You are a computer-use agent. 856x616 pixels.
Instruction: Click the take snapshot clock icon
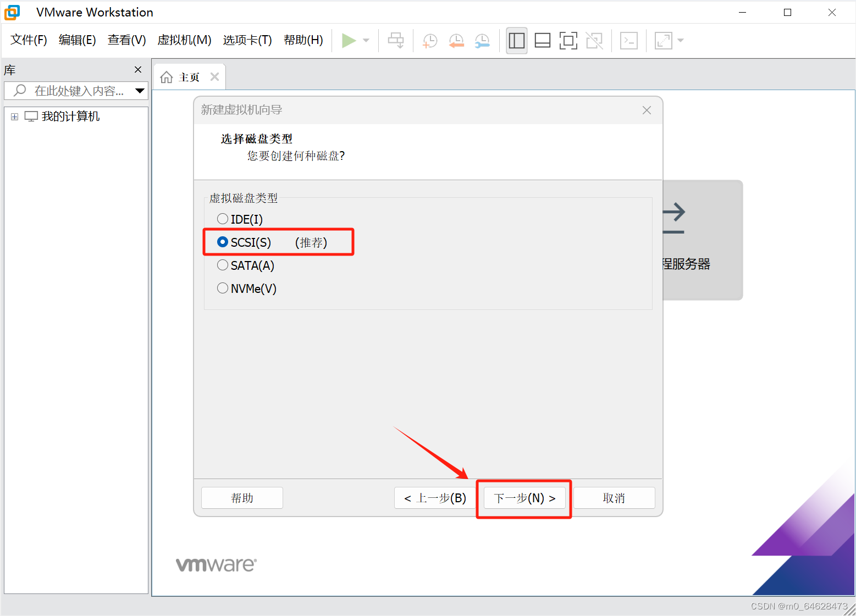429,40
